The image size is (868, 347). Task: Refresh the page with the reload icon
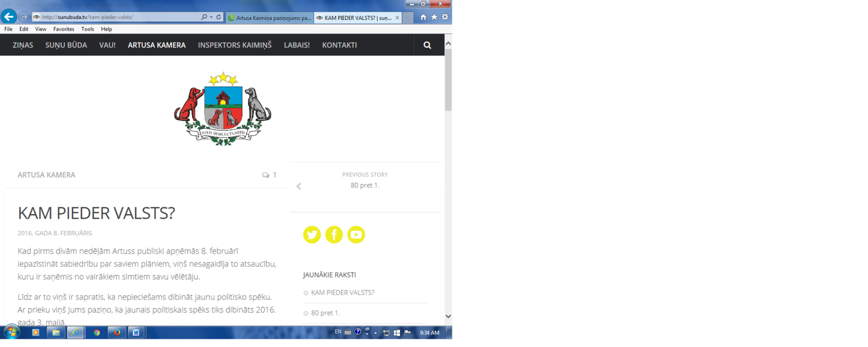click(x=219, y=17)
